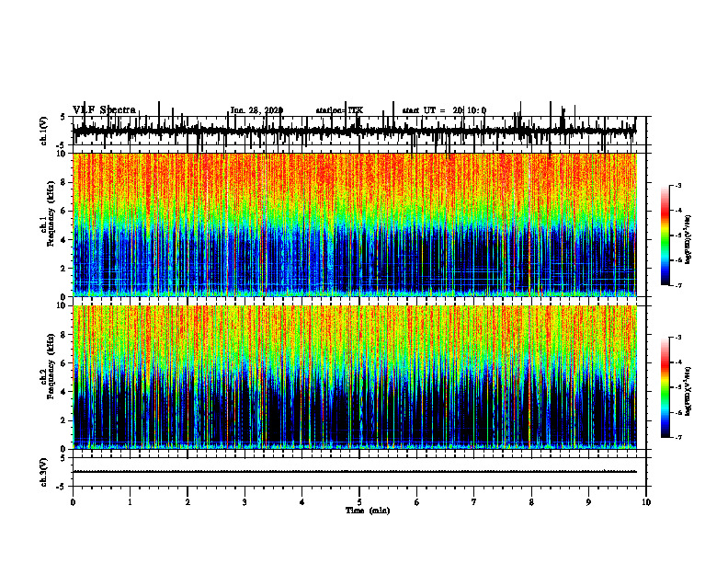The height and width of the screenshot is (563, 728).
Task: Click the ch.1 spectrogram panel
Action: click(x=354, y=224)
